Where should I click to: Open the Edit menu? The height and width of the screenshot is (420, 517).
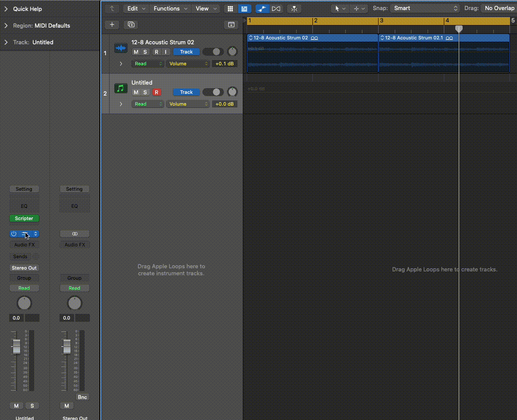pyautogui.click(x=136, y=9)
